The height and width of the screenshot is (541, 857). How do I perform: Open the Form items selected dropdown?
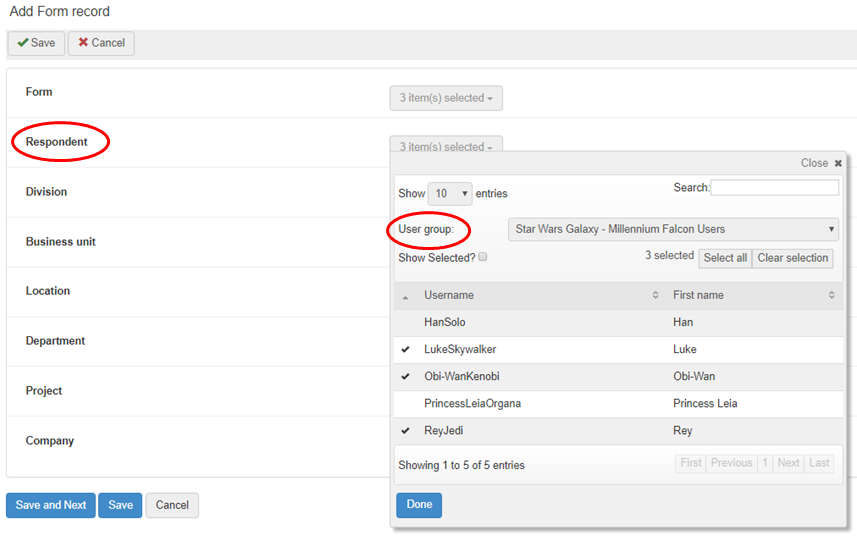click(446, 98)
